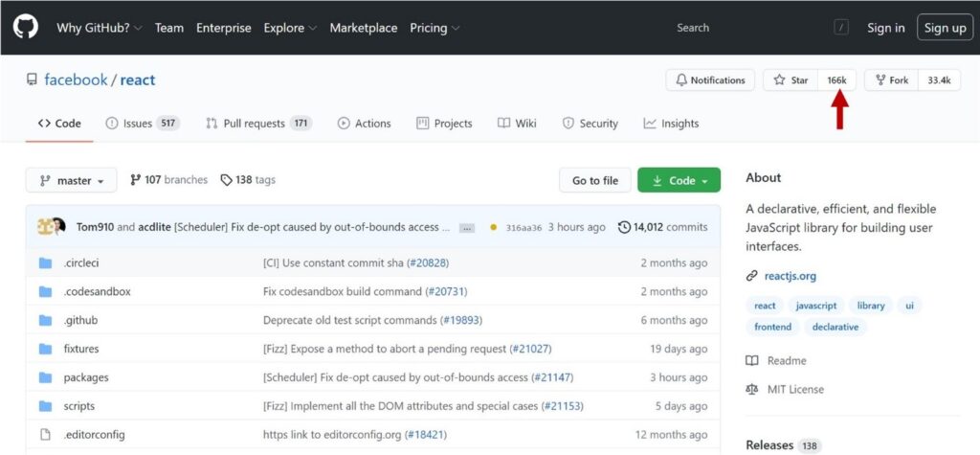Click the file icon for .editorconfig

pyautogui.click(x=45, y=434)
